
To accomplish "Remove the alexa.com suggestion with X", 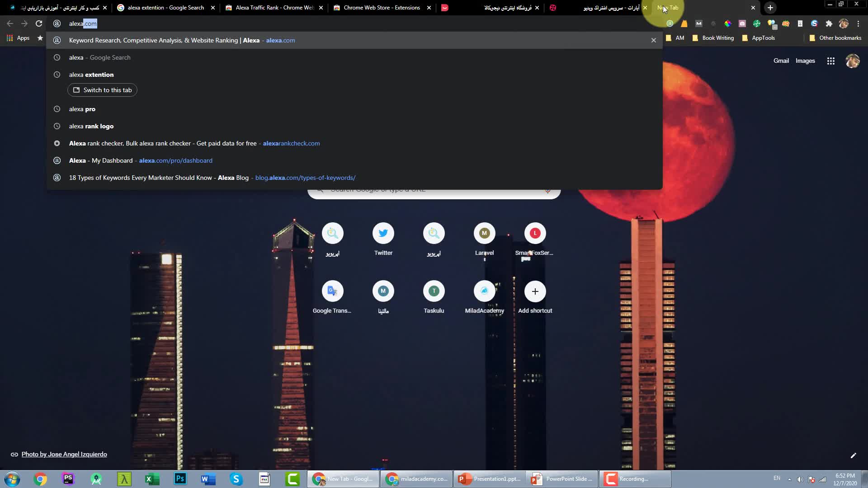I will tap(653, 40).
